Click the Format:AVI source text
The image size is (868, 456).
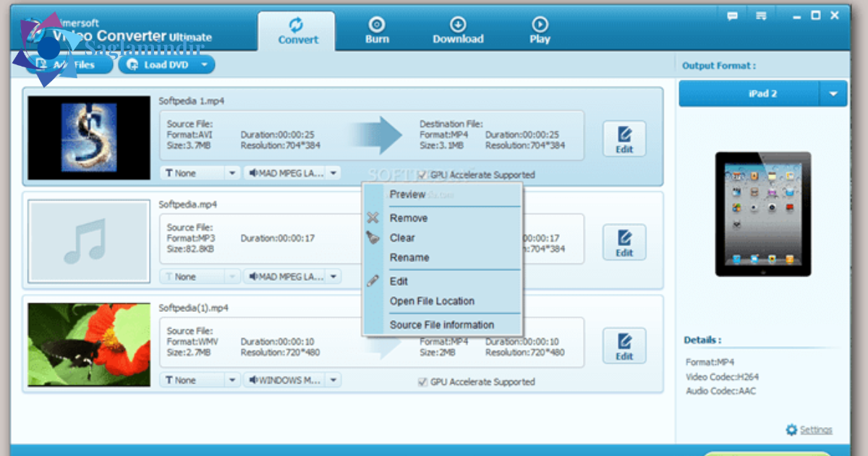[x=190, y=135]
